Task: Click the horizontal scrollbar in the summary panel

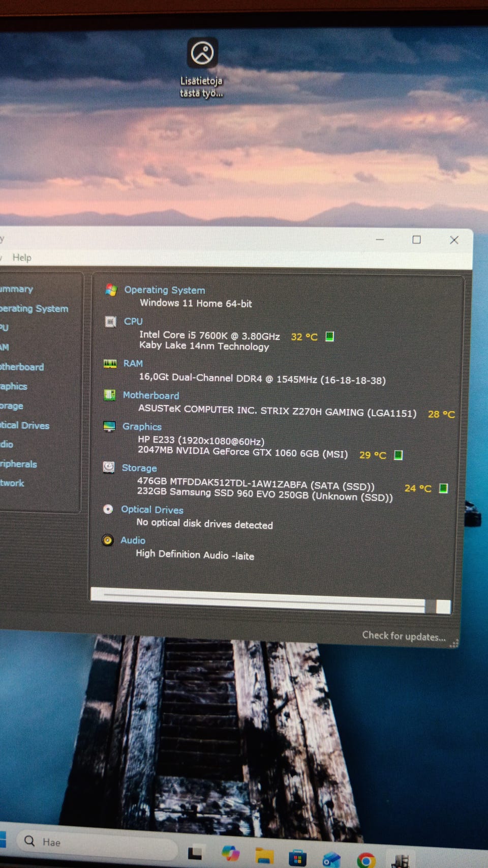Action: click(270, 601)
